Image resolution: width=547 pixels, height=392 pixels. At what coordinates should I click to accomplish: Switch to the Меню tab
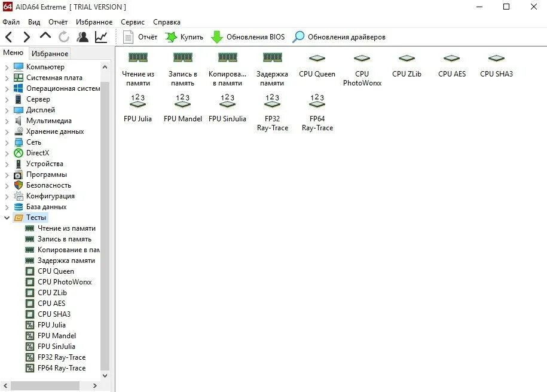(13, 53)
